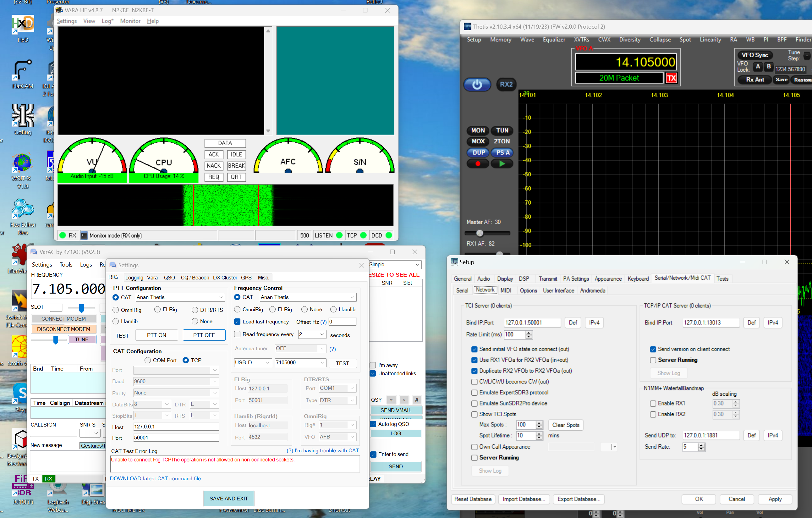Viewport: 812px width, 518px height.
Task: Open SNR-S dropdown in VarAC
Action: (90, 433)
